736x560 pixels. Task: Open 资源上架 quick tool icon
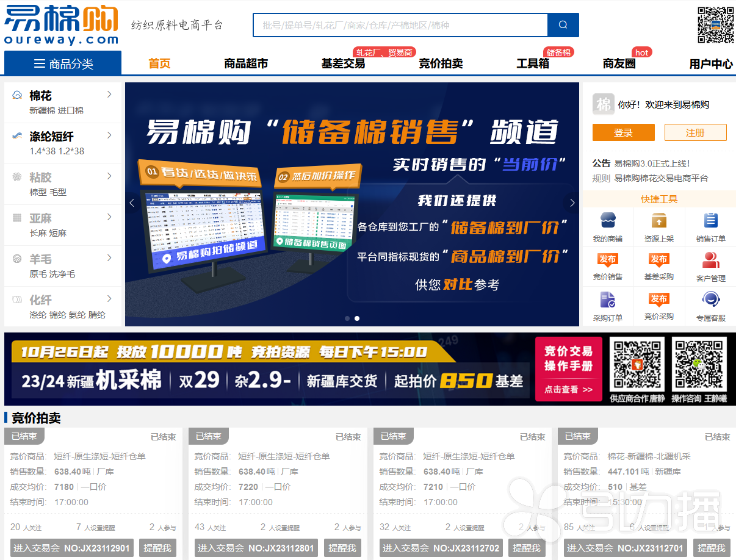pyautogui.click(x=658, y=221)
